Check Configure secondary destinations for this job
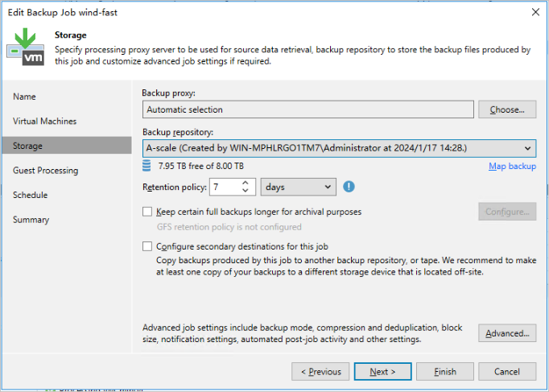This screenshot has height=392, width=549. tap(147, 246)
